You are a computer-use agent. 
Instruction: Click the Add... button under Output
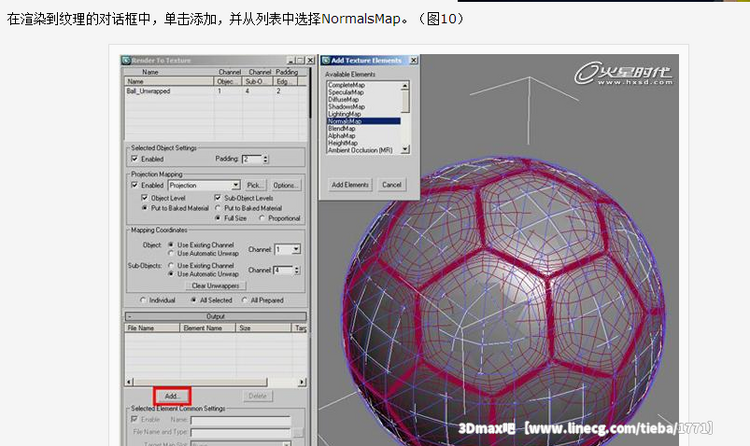172,396
